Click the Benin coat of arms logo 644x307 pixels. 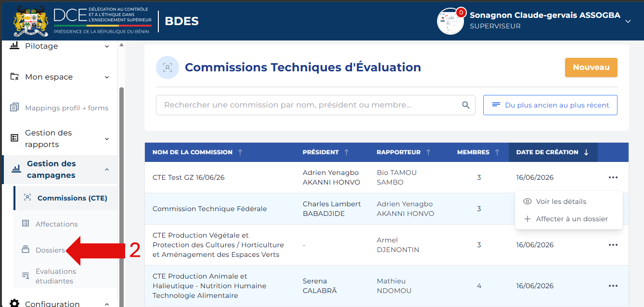[31, 21]
